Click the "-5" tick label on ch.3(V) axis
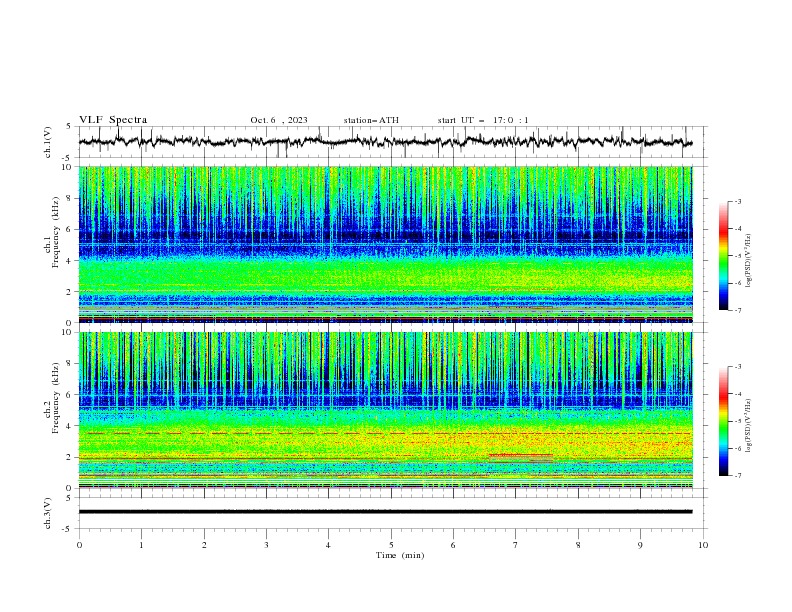This screenshot has width=792, height=612. pyautogui.click(x=67, y=529)
